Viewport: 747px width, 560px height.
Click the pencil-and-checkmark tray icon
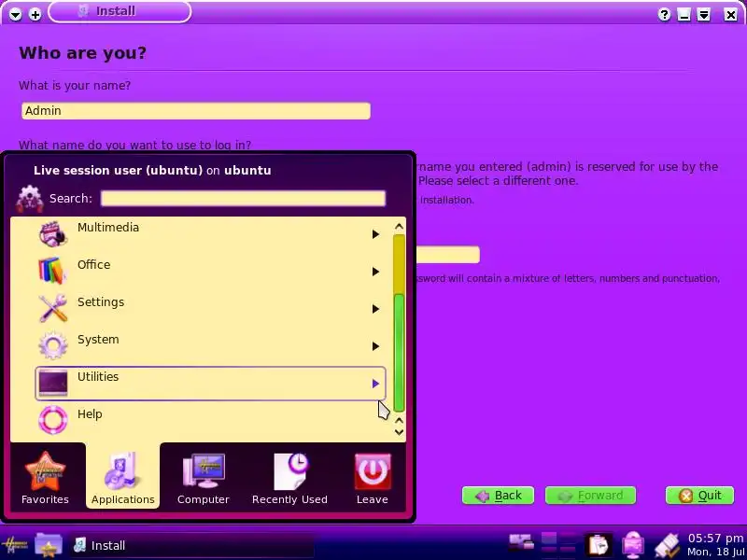click(668, 546)
